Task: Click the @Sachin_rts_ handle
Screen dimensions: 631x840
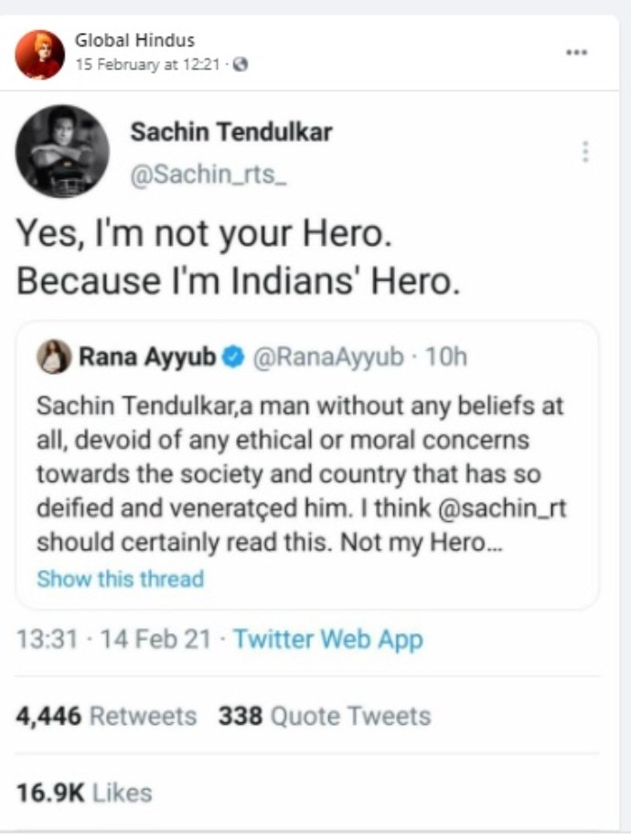Action: (x=209, y=175)
